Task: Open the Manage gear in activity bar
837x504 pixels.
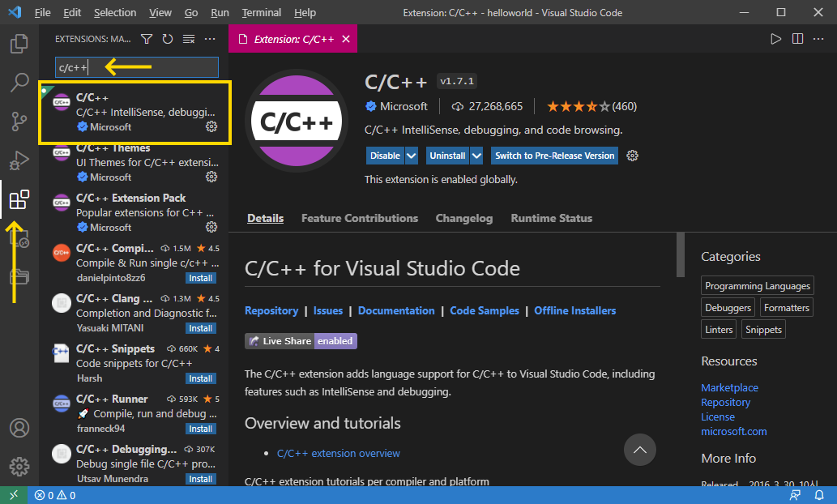Action: pyautogui.click(x=19, y=467)
